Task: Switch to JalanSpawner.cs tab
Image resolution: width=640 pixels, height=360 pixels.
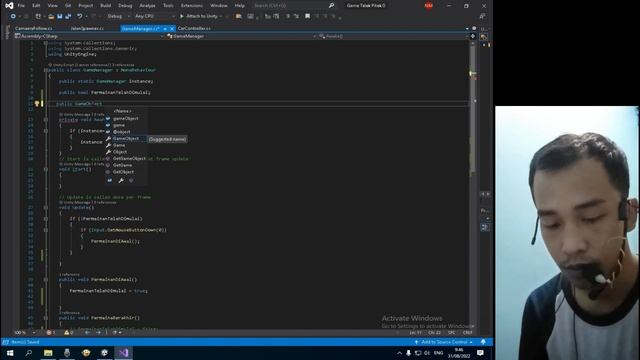Action: click(87, 29)
